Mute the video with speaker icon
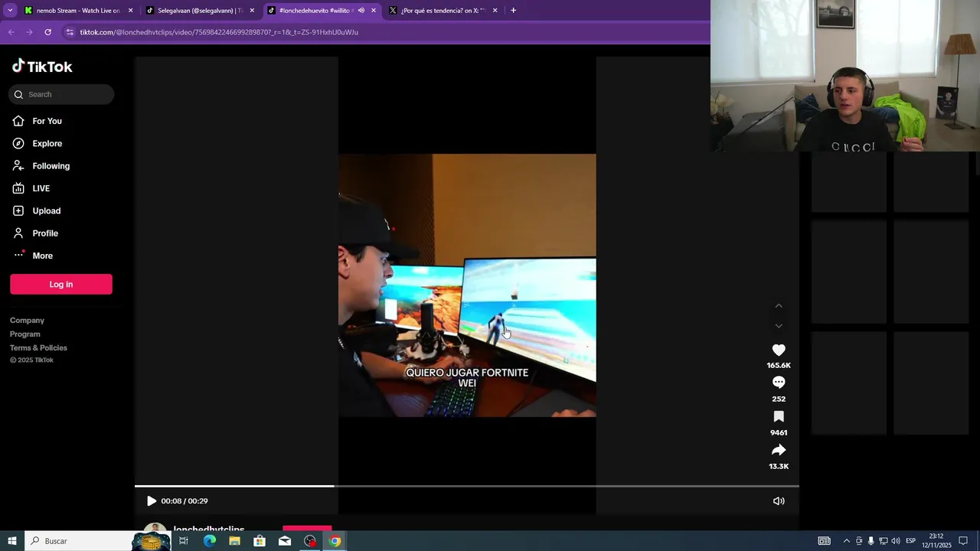This screenshot has height=551, width=980. click(x=779, y=501)
